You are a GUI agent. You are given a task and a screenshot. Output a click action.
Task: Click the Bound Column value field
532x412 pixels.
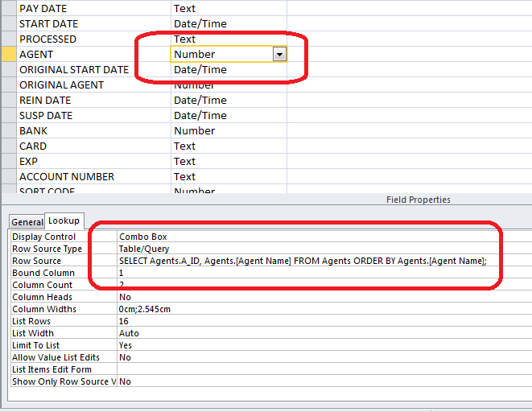(324, 273)
